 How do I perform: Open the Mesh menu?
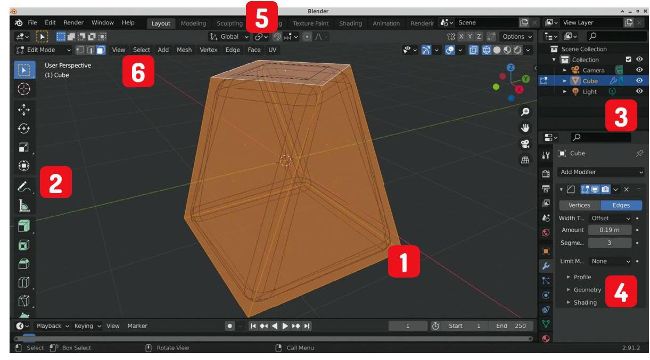[184, 50]
